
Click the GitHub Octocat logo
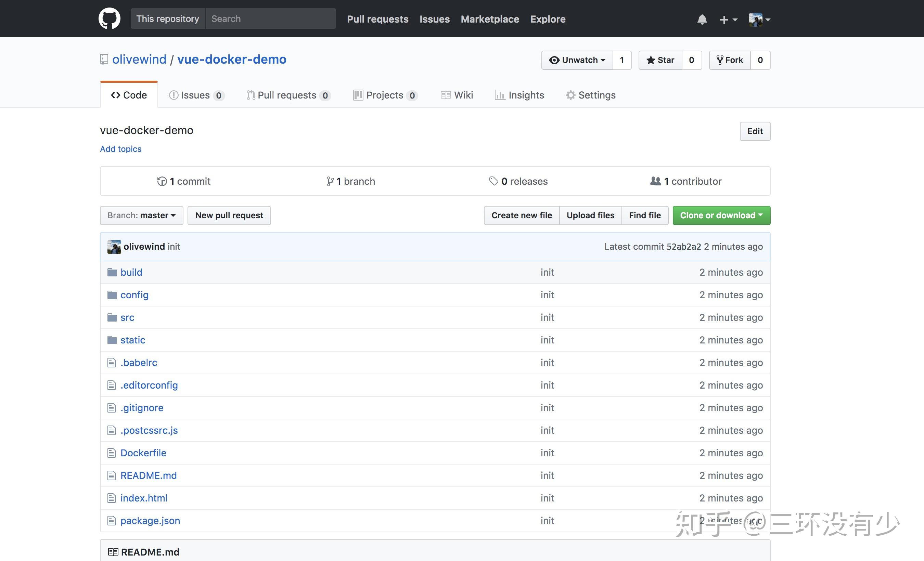109,19
